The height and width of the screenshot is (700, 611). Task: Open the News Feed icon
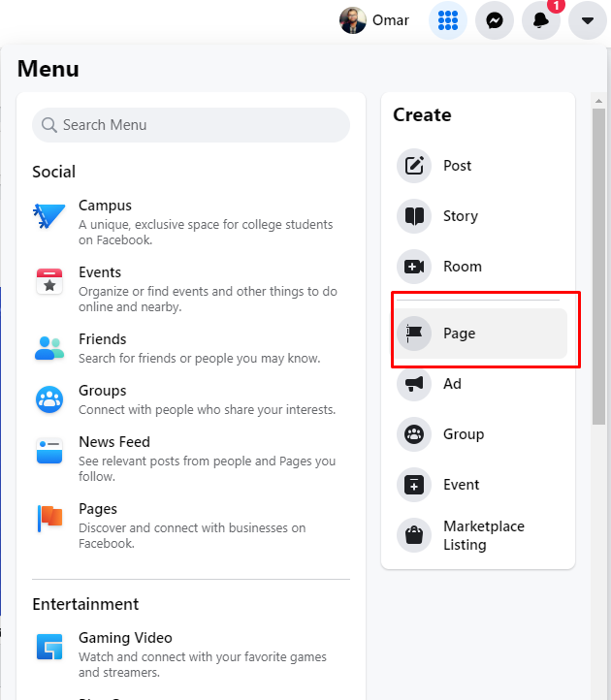(x=49, y=451)
